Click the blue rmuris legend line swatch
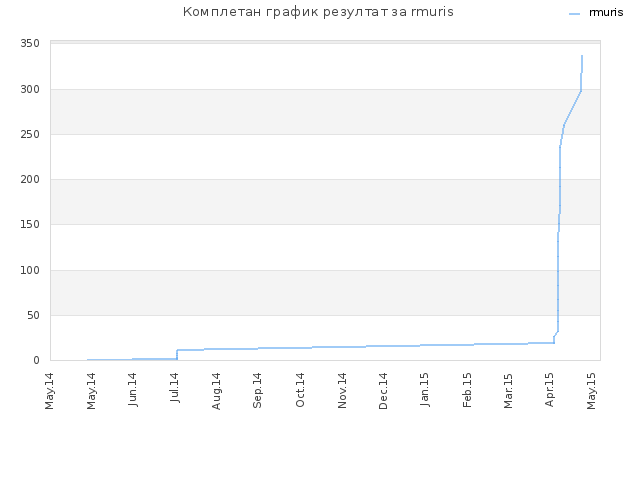Viewport: 640px width, 480px height. coord(574,14)
